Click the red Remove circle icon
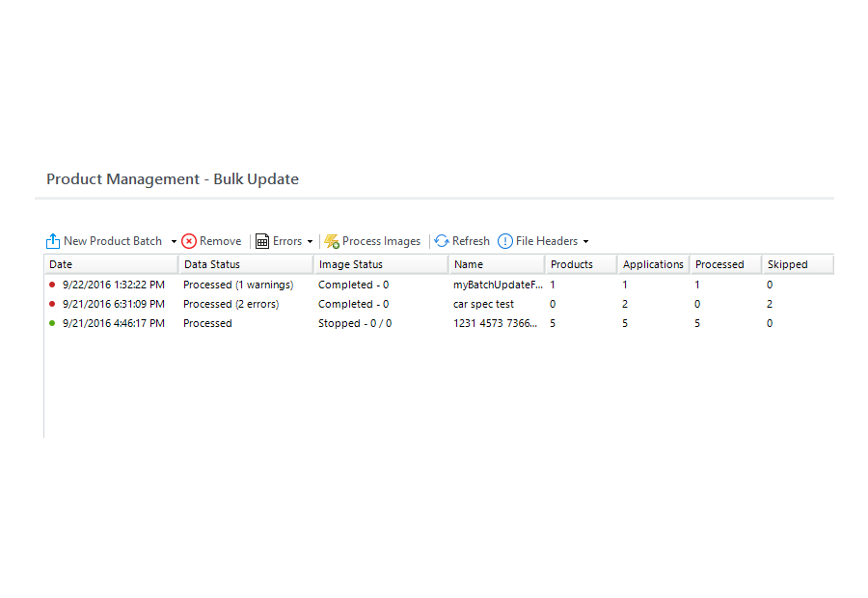Image resolution: width=868 pixels, height=598 pixels. click(189, 241)
